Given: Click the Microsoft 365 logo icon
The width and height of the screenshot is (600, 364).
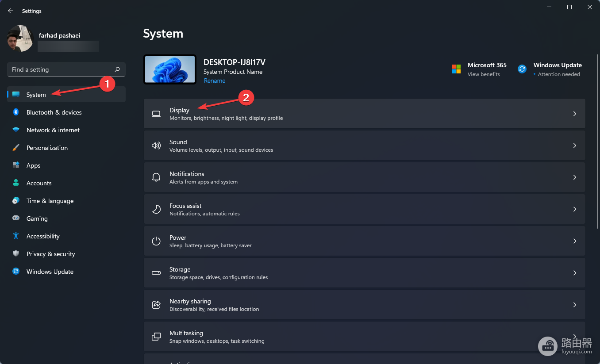Looking at the screenshot, I should [x=456, y=69].
